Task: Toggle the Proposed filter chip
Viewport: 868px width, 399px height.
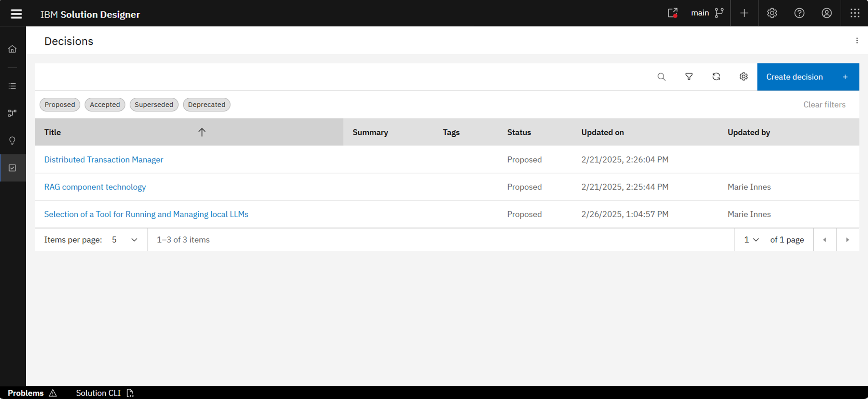Action: (60, 105)
